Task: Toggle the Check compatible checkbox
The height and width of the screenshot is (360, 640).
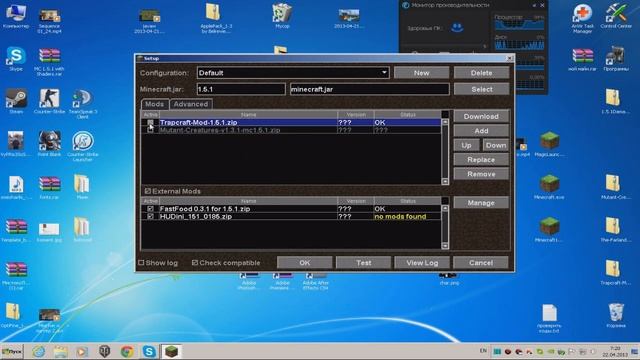Action: click(x=195, y=263)
